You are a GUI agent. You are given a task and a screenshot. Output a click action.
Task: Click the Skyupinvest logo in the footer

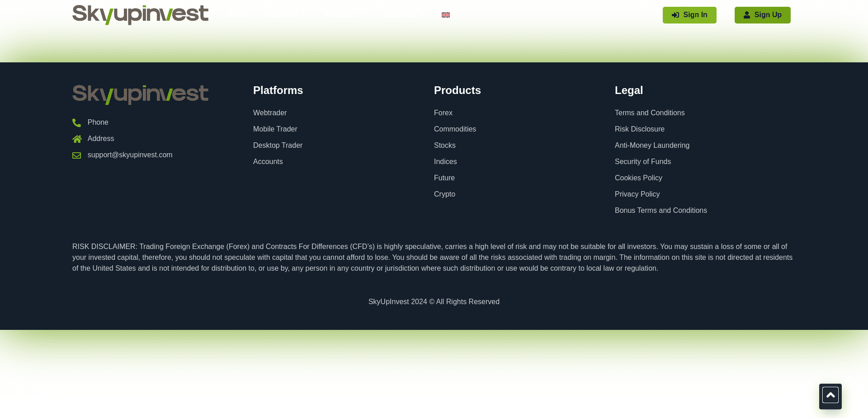coord(140,94)
